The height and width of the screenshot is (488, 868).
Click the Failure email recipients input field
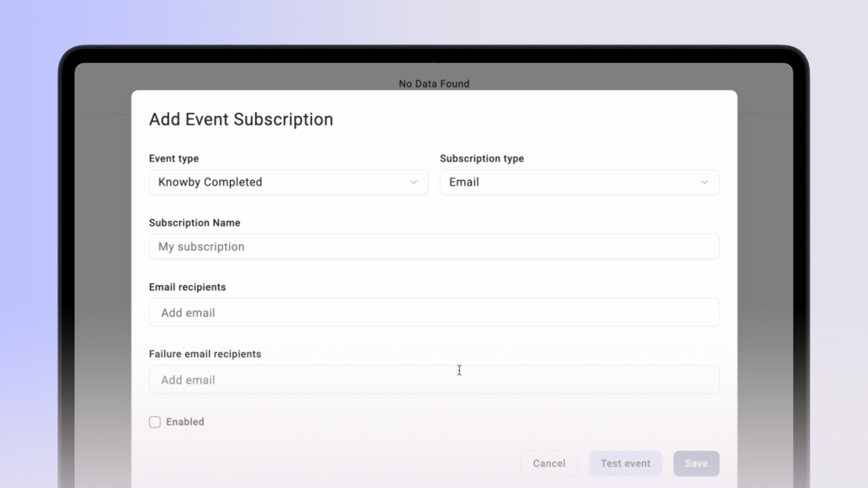tap(434, 380)
